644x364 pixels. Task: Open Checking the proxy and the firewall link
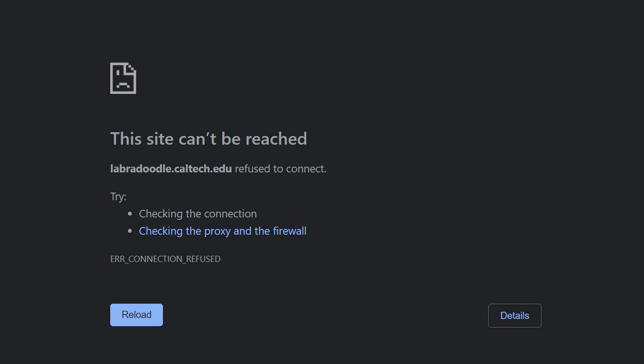point(222,231)
